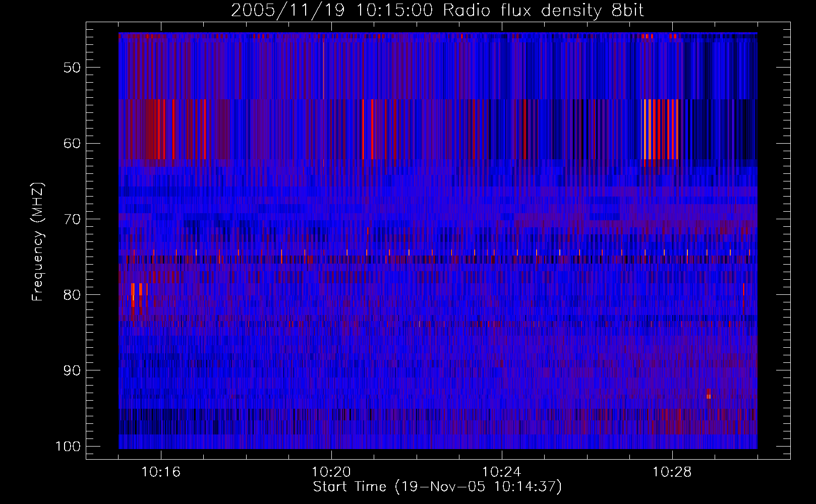Click the 'Start Time (19-Nov-05 10:14:37)' x-axis label

pos(437,487)
